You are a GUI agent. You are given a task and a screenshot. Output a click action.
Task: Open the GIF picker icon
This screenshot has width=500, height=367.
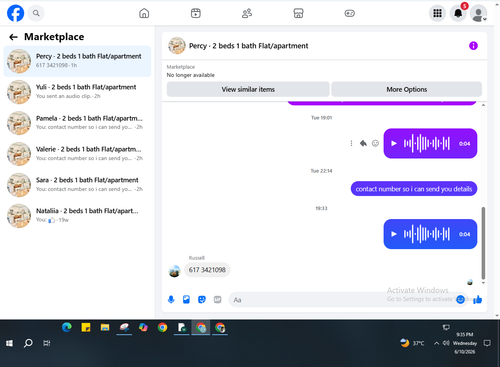217,299
